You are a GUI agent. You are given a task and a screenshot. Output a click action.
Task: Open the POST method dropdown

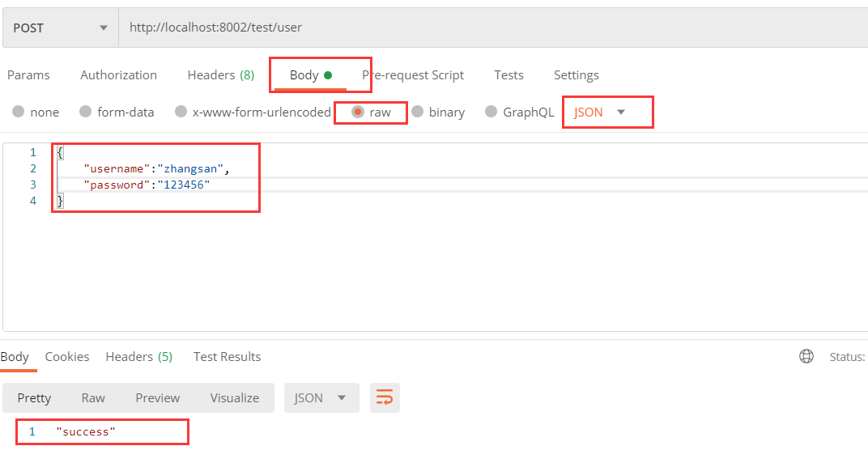61,28
